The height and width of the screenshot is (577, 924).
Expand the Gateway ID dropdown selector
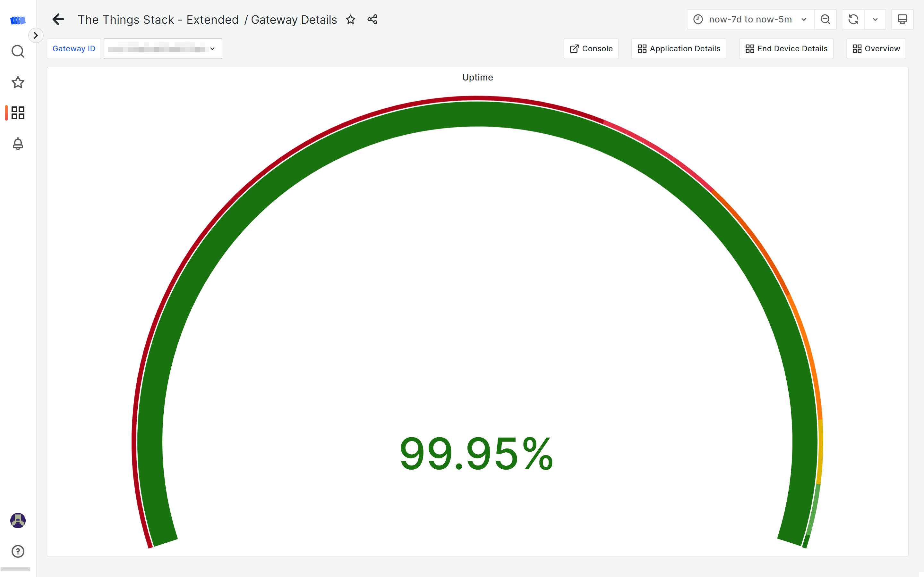(162, 48)
